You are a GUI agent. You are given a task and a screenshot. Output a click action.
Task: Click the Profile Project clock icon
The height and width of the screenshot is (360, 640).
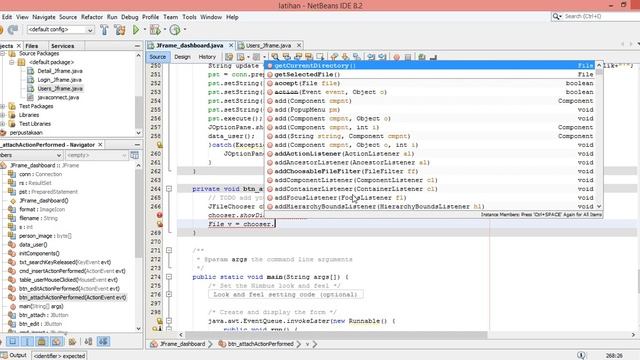[175, 29]
